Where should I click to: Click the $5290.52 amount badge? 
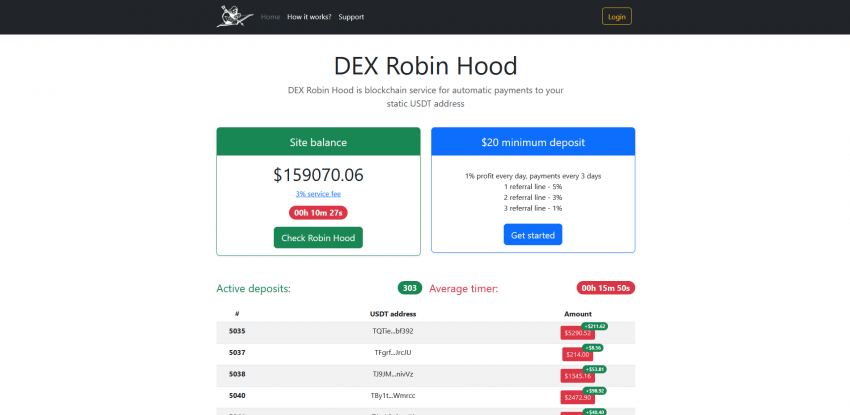coord(577,333)
